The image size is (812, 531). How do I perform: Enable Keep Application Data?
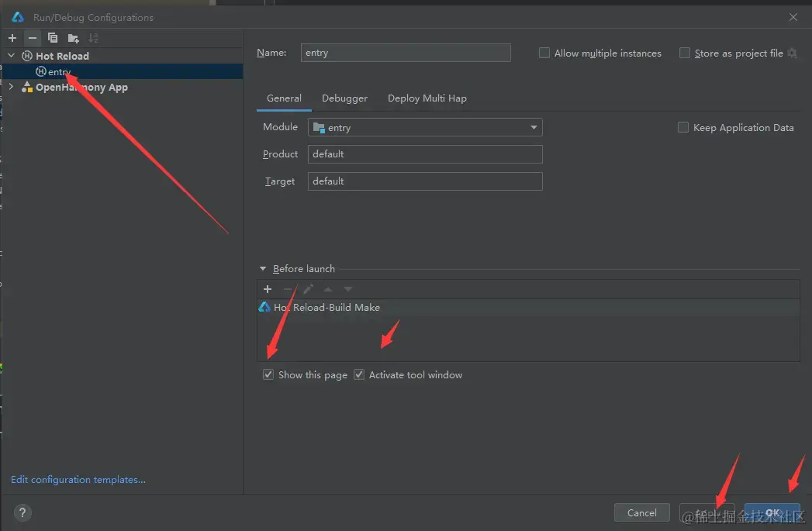pyautogui.click(x=683, y=127)
